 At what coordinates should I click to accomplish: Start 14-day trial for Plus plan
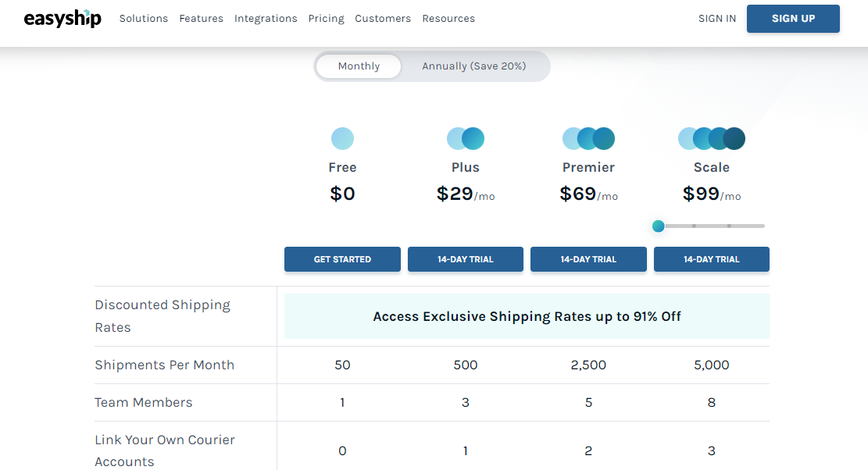coord(466,259)
